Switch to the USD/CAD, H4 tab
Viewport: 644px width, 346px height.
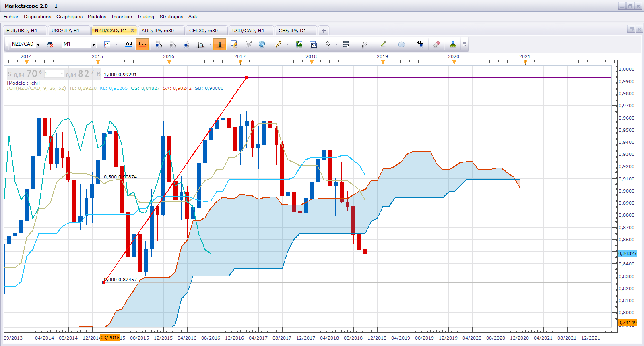(x=248, y=31)
